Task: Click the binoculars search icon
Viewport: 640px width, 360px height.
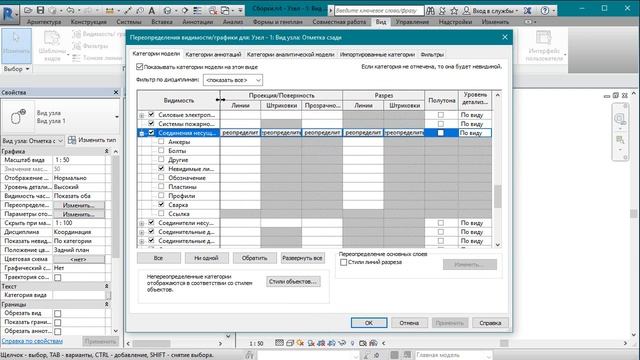Action: tap(430, 11)
